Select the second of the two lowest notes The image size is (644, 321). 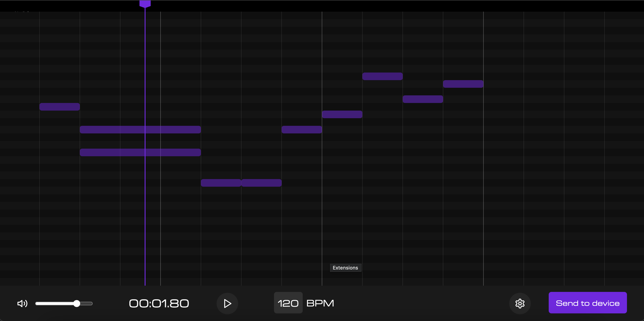(261, 183)
